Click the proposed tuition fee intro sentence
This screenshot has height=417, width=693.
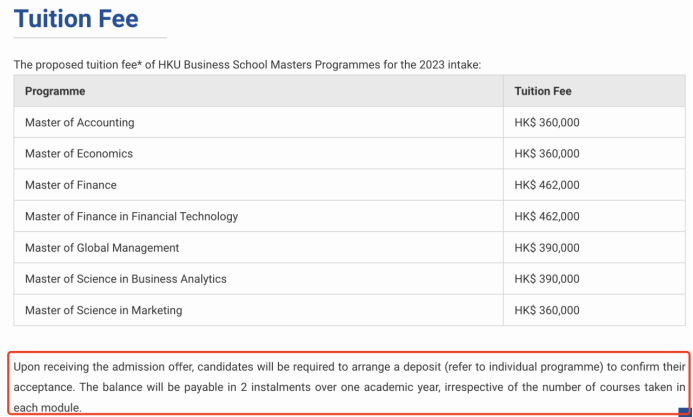tap(247, 64)
